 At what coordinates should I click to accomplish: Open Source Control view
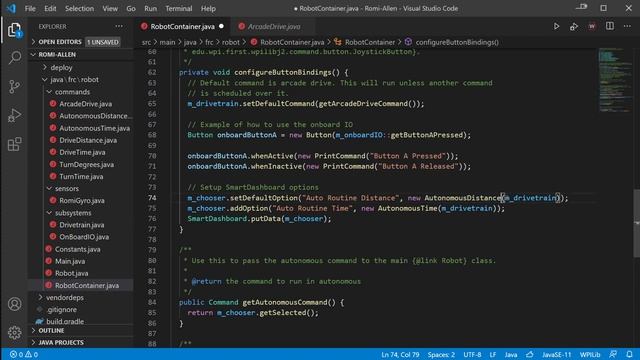(x=14, y=86)
